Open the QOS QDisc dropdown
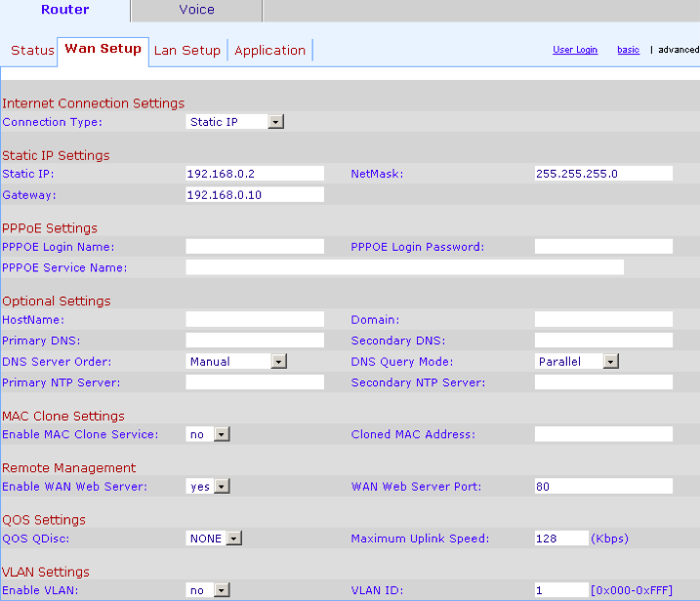 (x=214, y=539)
